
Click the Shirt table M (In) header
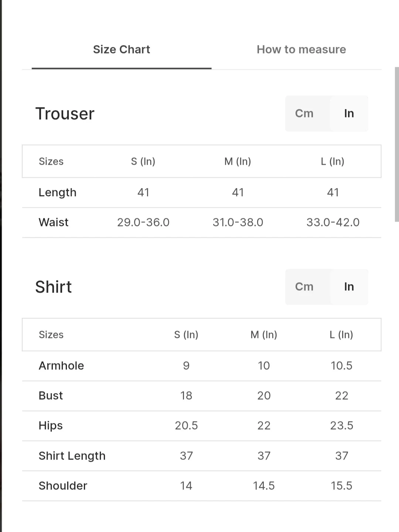264,335
